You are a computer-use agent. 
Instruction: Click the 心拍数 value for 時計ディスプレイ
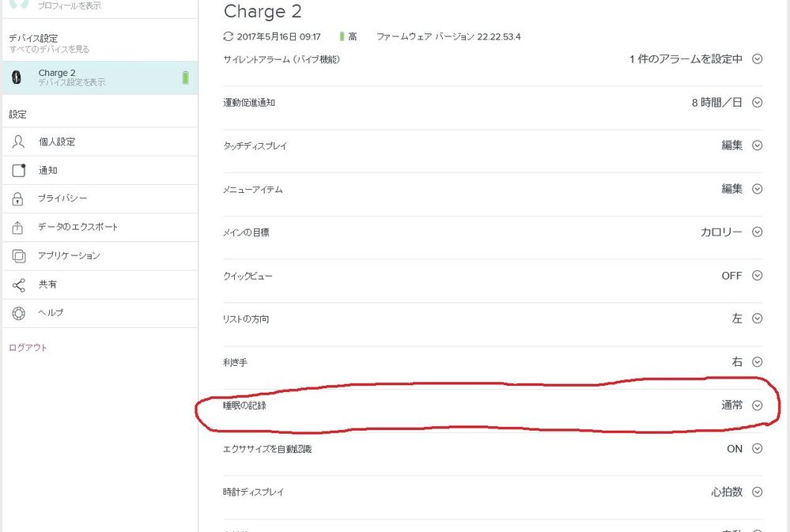point(727,492)
